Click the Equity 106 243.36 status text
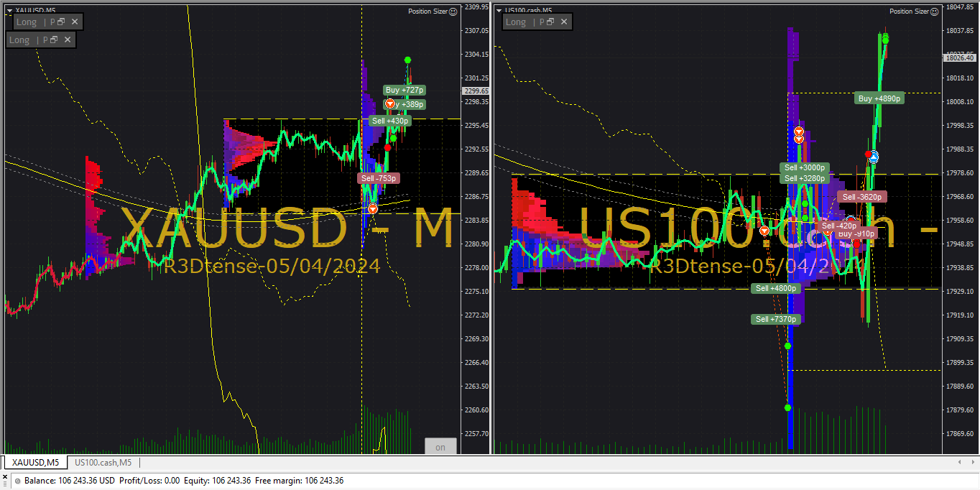 tap(218, 481)
